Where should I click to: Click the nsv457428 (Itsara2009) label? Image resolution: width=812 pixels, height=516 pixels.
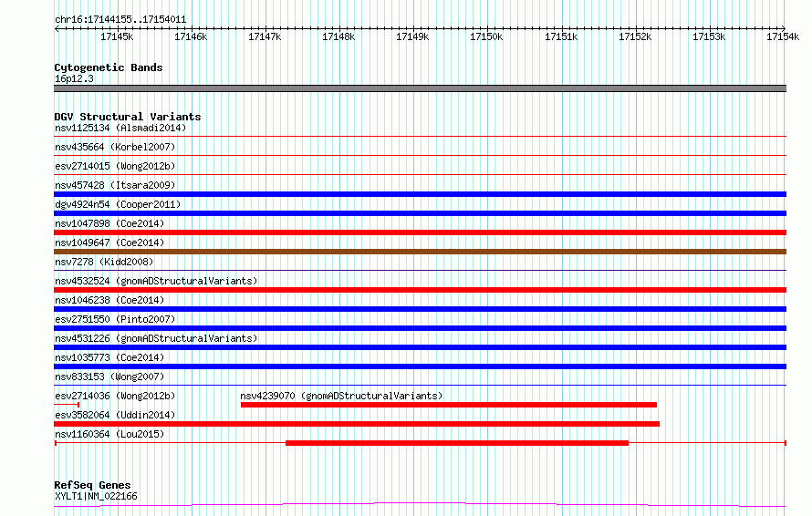[x=115, y=185]
